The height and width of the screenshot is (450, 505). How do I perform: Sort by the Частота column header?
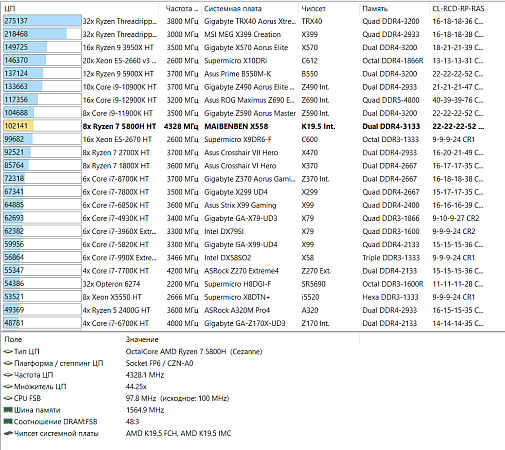pyautogui.click(x=180, y=8)
